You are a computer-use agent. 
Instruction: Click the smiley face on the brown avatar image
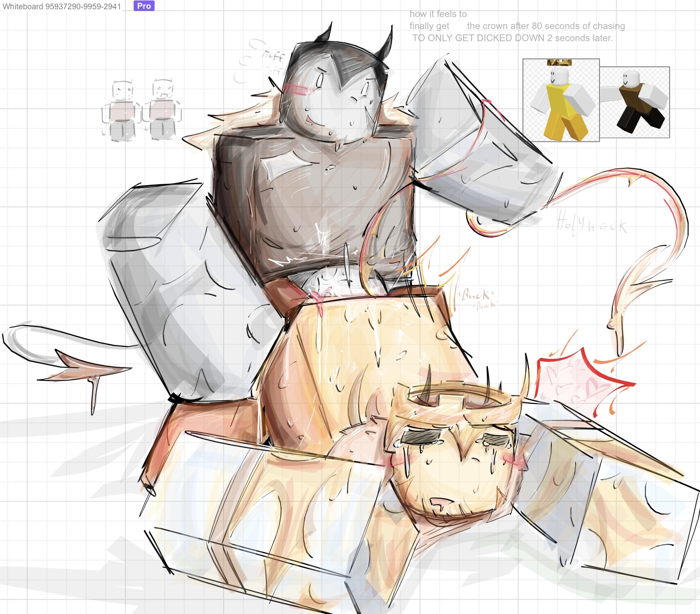(625, 79)
